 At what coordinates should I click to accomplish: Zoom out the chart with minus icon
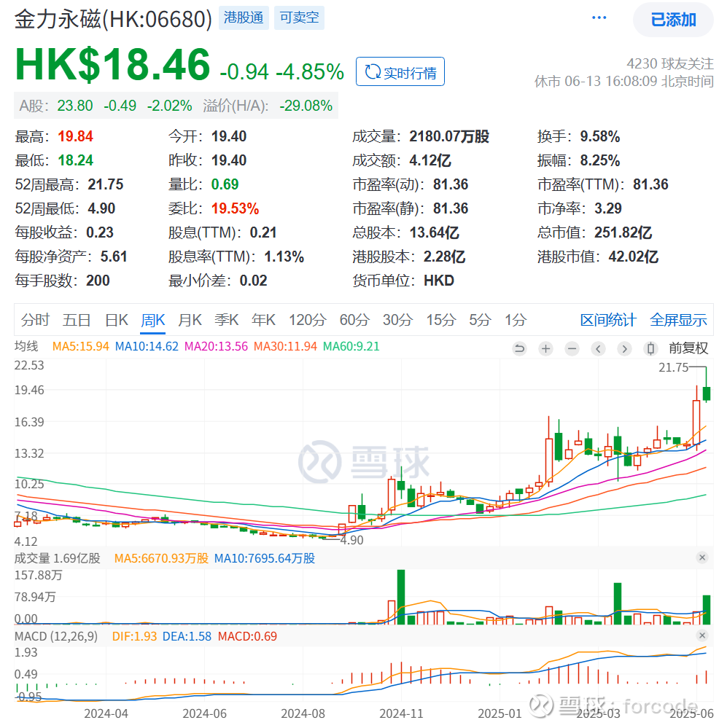(572, 348)
